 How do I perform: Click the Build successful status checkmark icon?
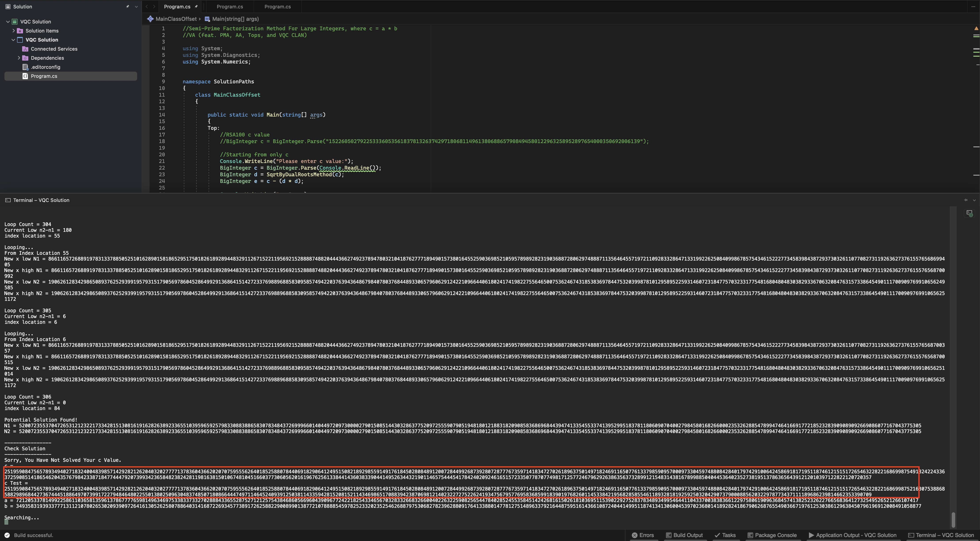7,535
